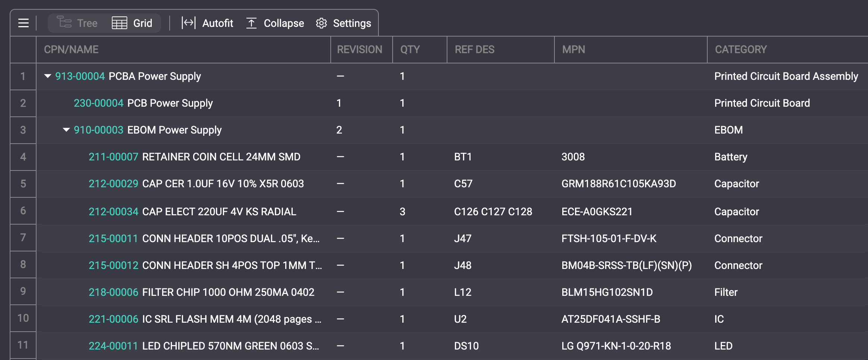The image size is (868, 360).
Task: Click the Tree view icon
Action: [x=64, y=22]
